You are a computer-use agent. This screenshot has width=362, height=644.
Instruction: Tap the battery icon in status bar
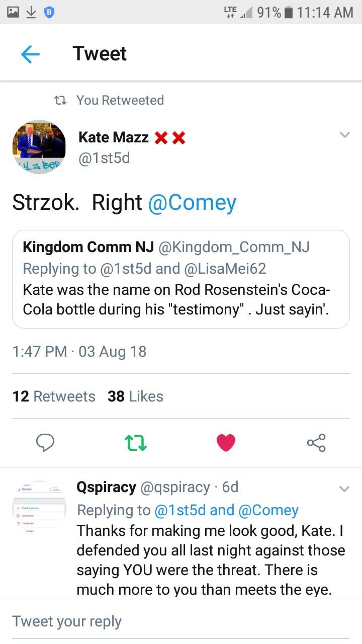pos(289,13)
